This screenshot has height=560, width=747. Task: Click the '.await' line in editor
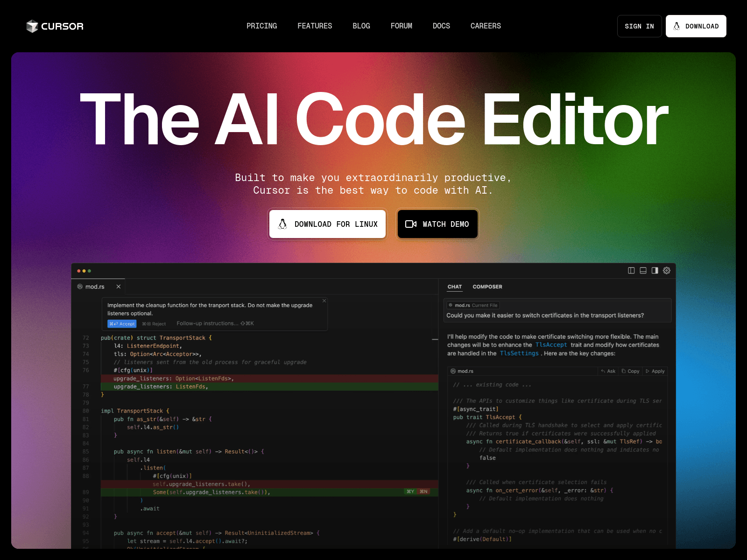coord(150,509)
